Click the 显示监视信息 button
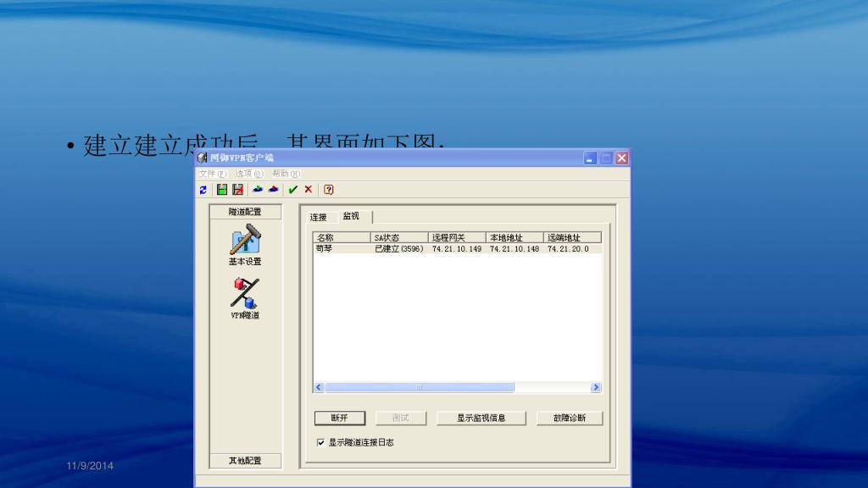 point(481,418)
